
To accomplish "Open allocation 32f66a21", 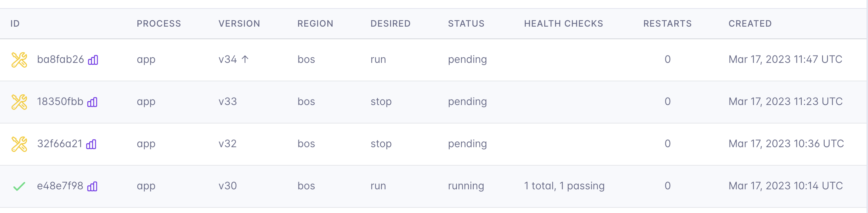I will click(x=60, y=144).
